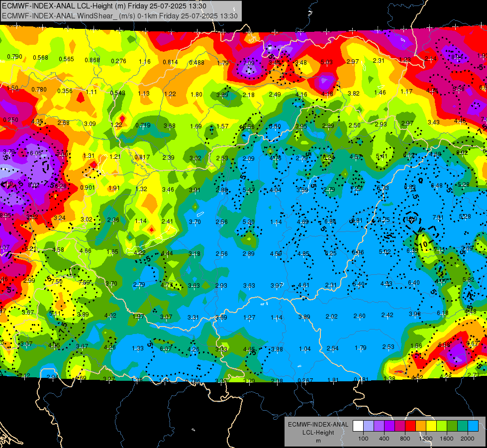Click wind shear value '7.00'
The width and height of the screenshot is (487, 448).
(x=62, y=154)
